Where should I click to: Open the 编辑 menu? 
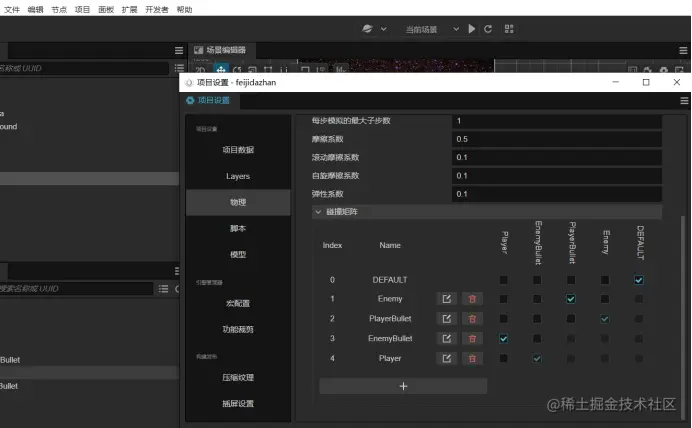pos(35,9)
